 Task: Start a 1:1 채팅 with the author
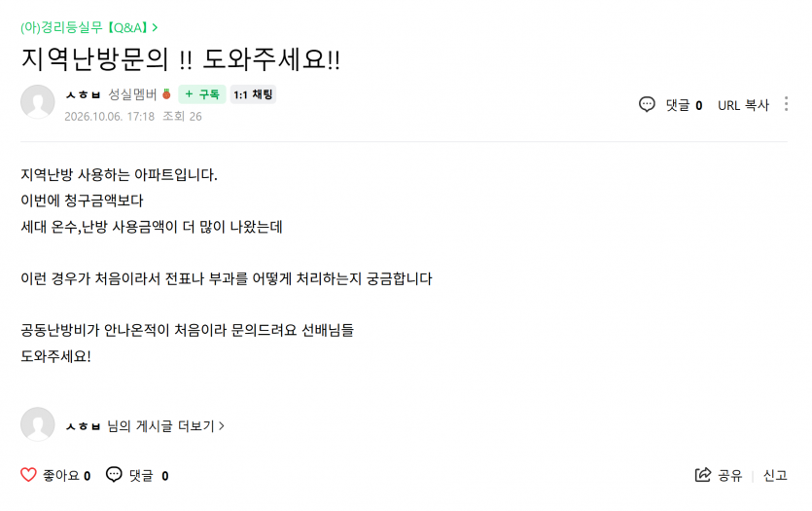point(253,94)
